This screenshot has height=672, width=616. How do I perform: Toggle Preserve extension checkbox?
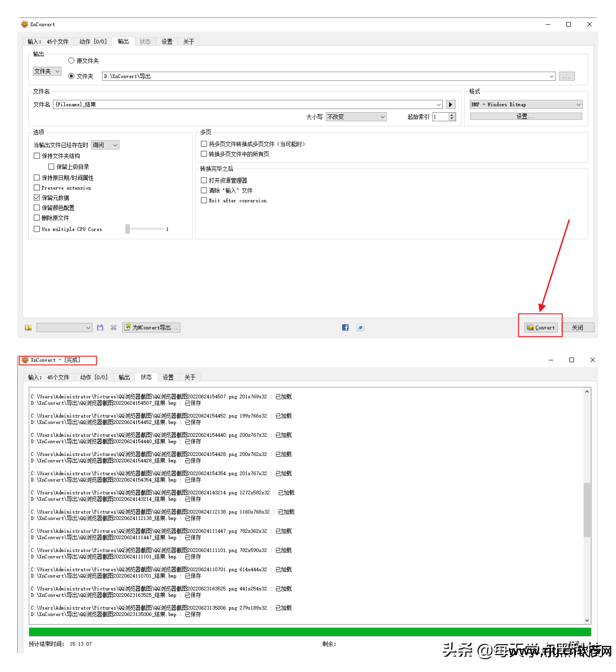37,188
